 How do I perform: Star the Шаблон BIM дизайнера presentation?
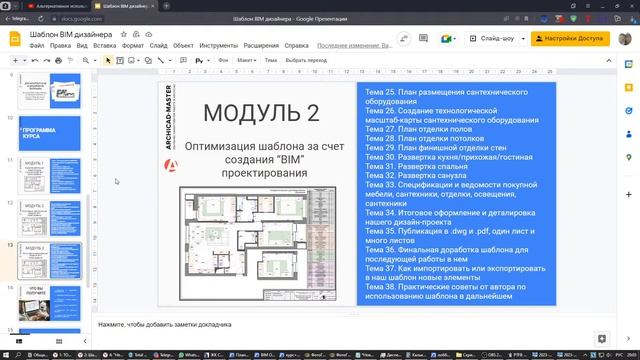[x=124, y=34]
